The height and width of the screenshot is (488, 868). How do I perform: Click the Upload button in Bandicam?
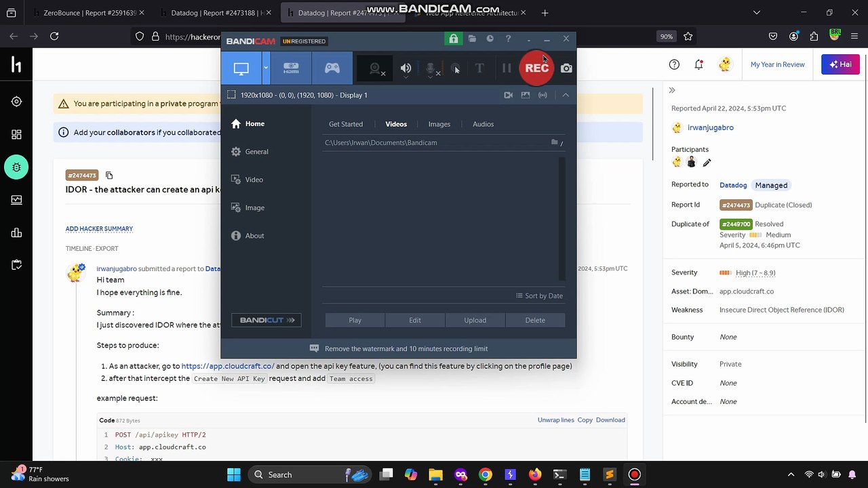[x=475, y=320]
